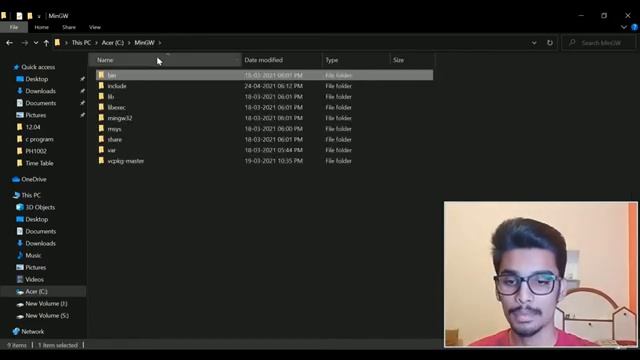This screenshot has height=360, width=640.
Task: Sort by Type column header
Action: [x=356, y=60]
